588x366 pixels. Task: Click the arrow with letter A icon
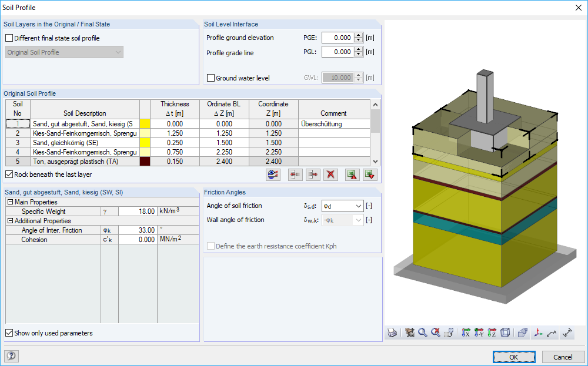tap(552, 333)
